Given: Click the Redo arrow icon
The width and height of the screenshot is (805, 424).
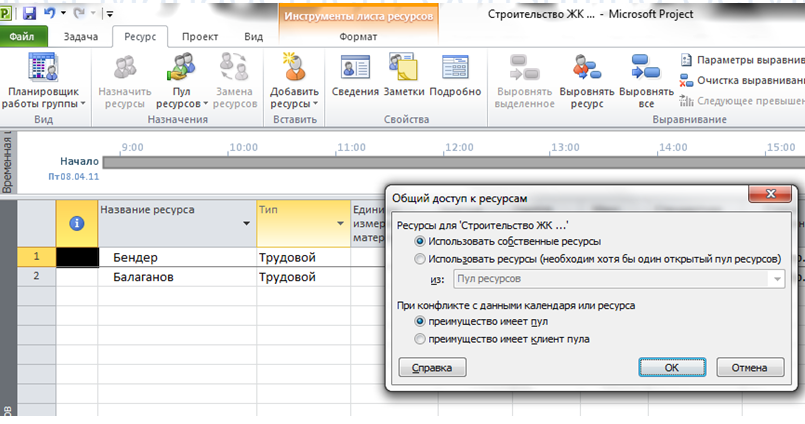Looking at the screenshot, I should point(79,13).
